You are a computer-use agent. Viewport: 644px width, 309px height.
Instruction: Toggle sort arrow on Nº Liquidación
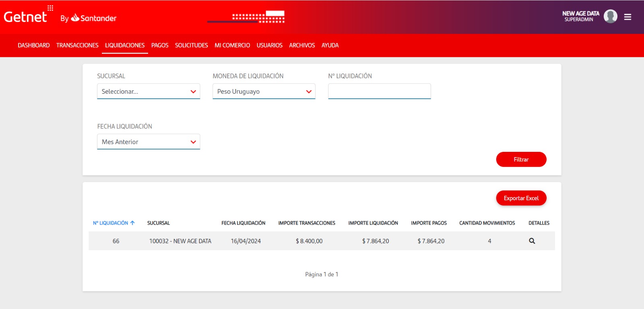(x=132, y=223)
